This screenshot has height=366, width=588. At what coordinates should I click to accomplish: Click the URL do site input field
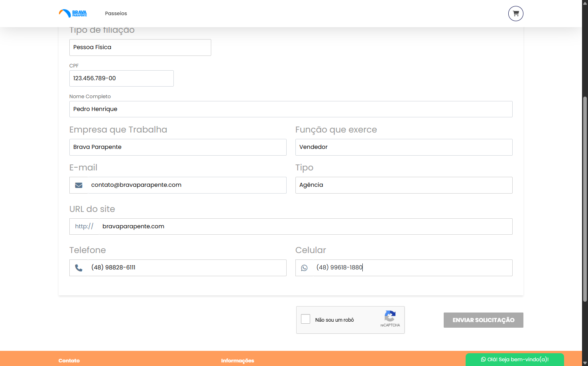tap(305, 227)
